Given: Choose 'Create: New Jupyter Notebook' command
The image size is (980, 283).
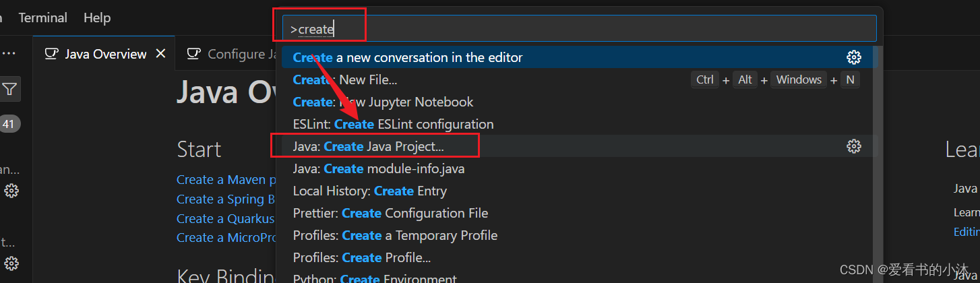Looking at the screenshot, I should [383, 102].
